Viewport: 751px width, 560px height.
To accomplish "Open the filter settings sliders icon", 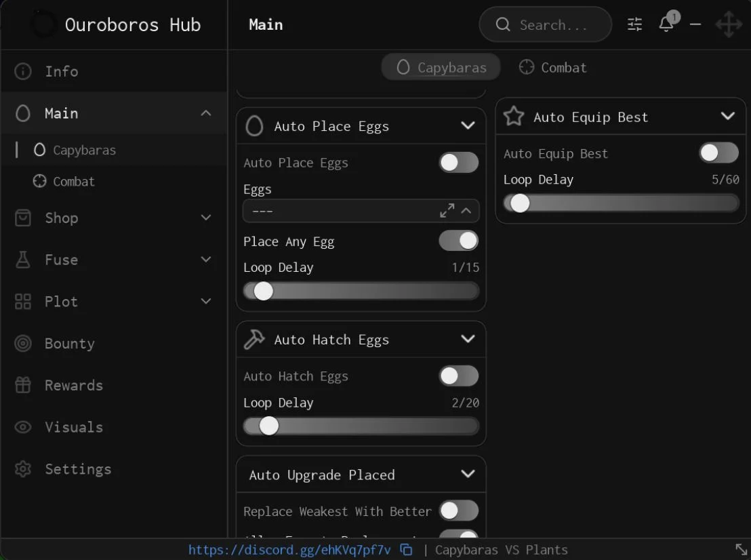I will 634,24.
